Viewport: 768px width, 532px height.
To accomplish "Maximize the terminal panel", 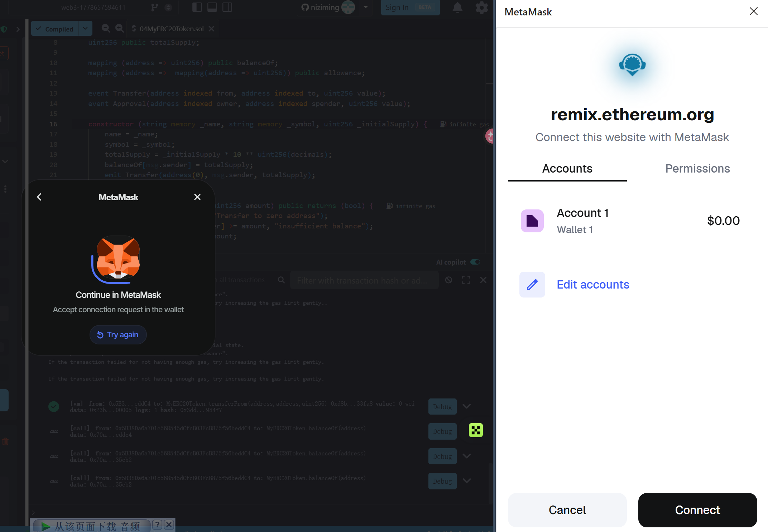I will point(466,280).
